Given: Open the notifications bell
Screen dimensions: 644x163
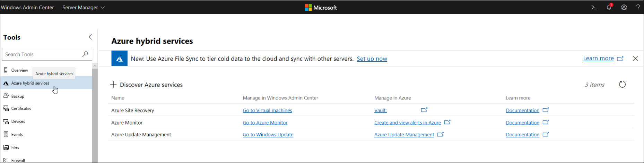Looking at the screenshot, I should (x=609, y=7).
